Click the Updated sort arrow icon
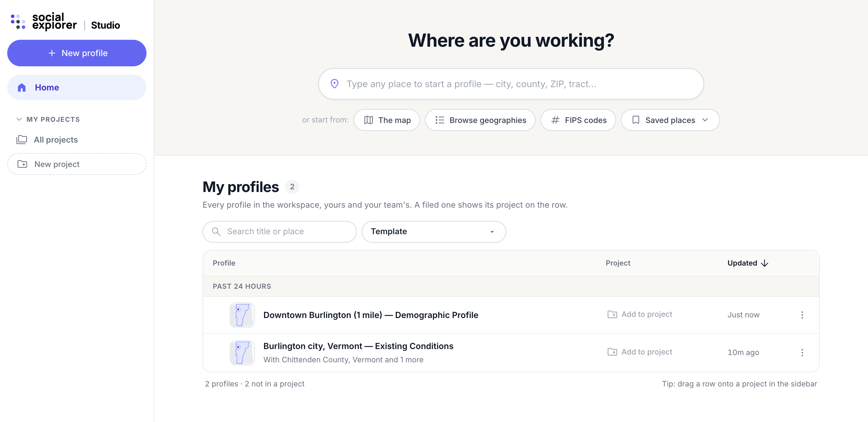Screen dimensions: 868x422 765,263
